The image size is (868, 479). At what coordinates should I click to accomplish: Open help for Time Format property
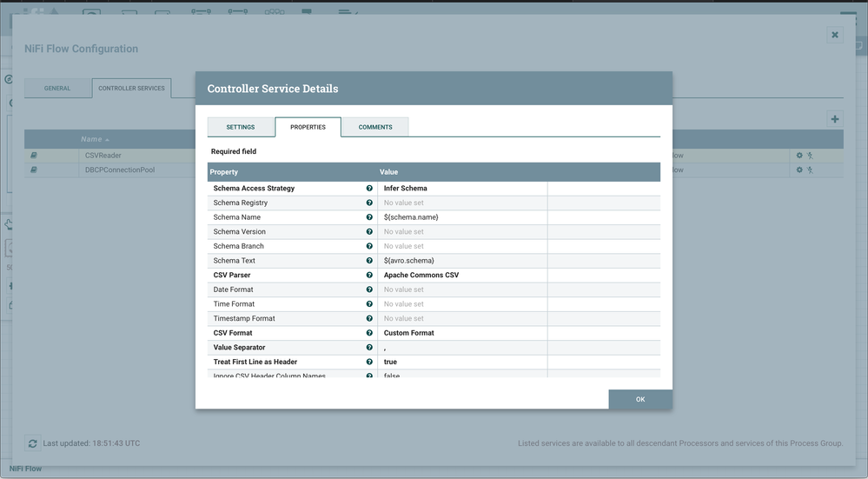tap(369, 304)
